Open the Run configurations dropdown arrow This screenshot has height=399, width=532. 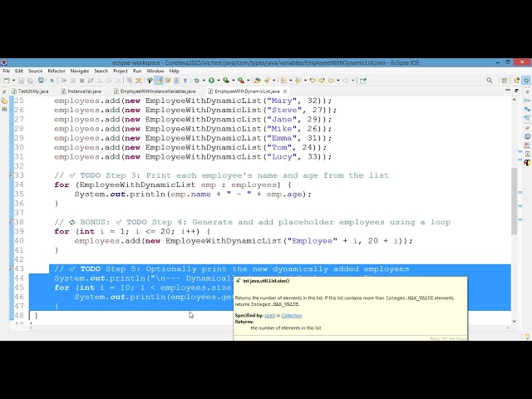pyautogui.click(x=219, y=81)
